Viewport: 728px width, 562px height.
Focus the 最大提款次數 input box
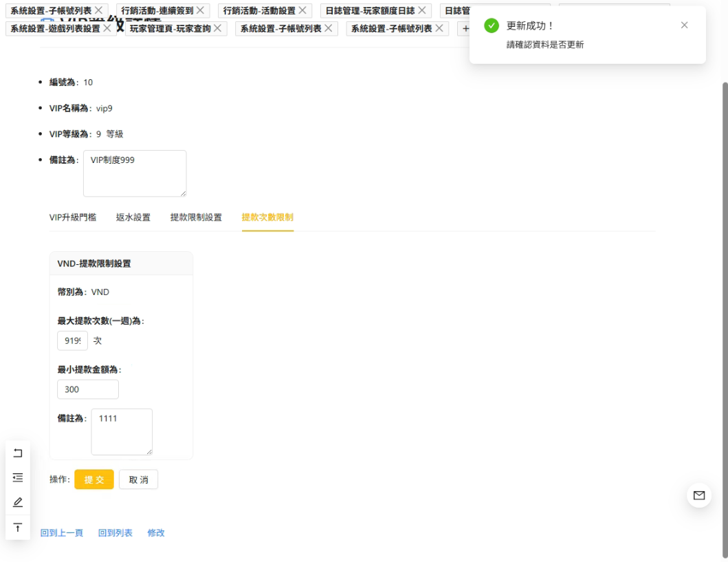click(72, 341)
